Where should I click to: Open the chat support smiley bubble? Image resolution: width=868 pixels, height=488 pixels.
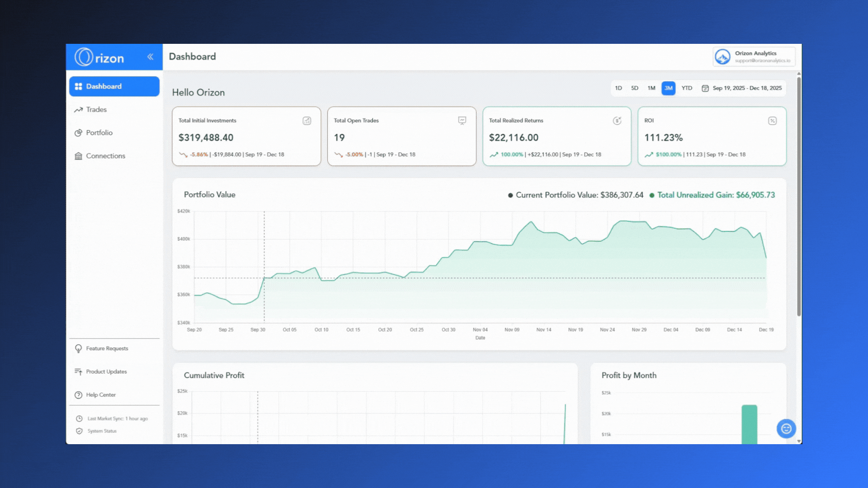click(x=786, y=429)
